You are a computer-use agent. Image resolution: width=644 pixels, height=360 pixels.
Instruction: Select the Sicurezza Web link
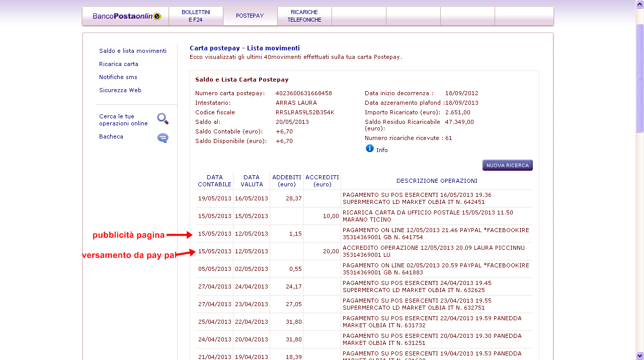[x=120, y=90]
